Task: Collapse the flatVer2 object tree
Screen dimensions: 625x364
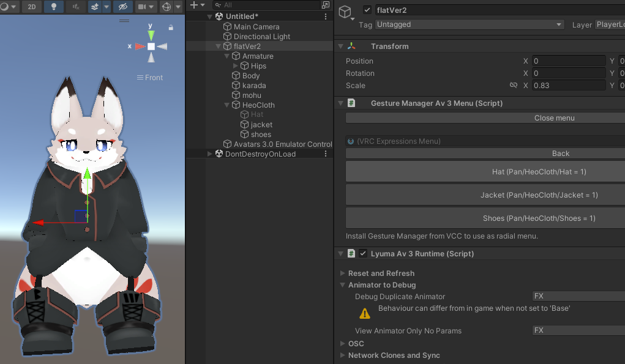Action: [x=218, y=46]
